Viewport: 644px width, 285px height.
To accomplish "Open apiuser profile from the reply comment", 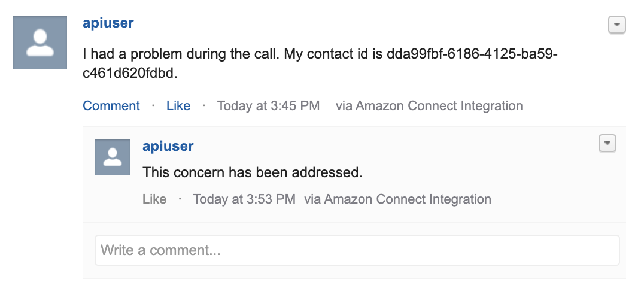I will [x=168, y=146].
